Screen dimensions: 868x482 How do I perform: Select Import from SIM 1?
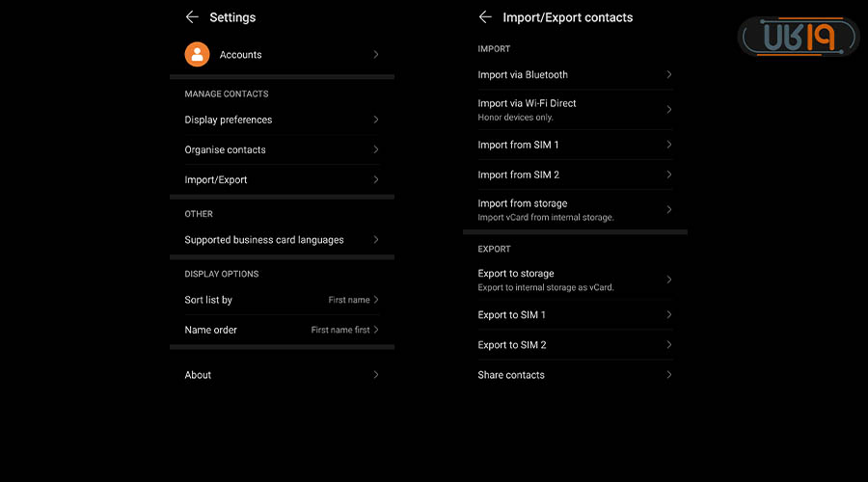click(519, 146)
